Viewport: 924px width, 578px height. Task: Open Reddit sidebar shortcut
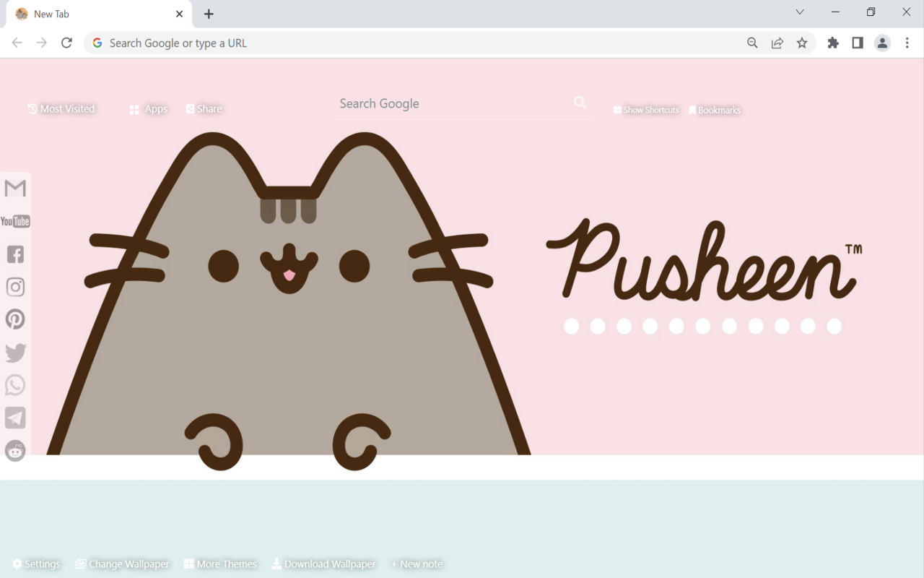click(15, 451)
